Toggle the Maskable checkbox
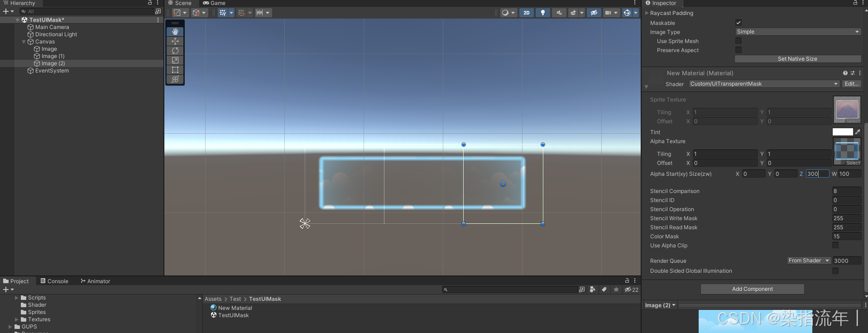Image resolution: width=868 pixels, height=333 pixels. 739,23
